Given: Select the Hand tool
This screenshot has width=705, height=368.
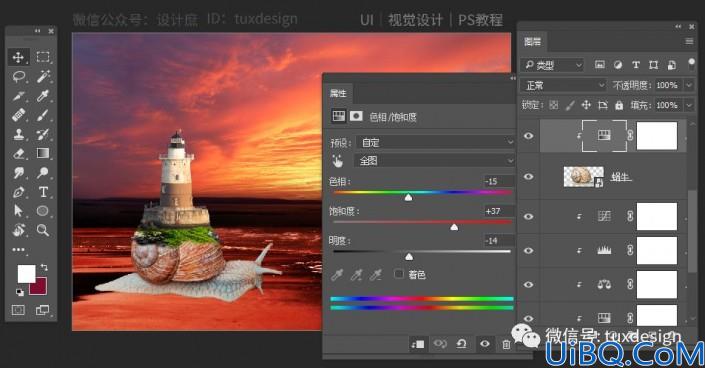Looking at the screenshot, I should [x=18, y=230].
